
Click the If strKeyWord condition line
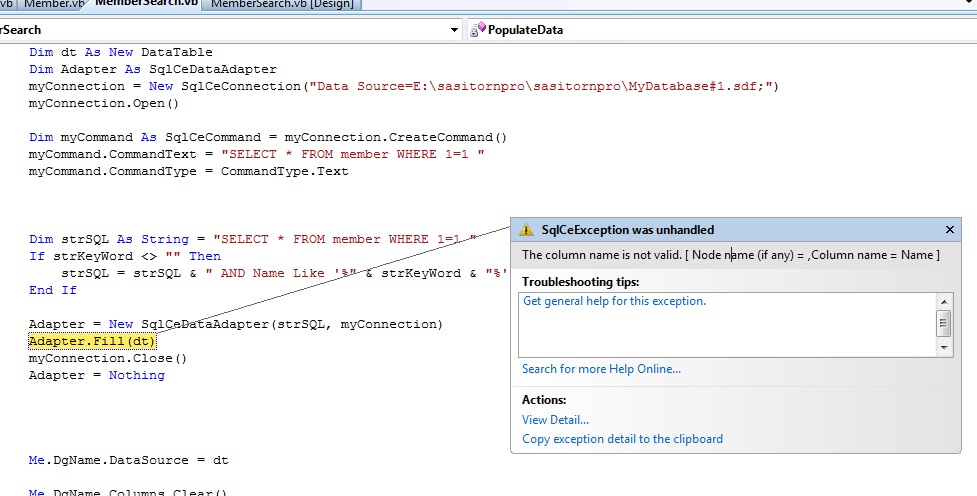click(x=125, y=256)
